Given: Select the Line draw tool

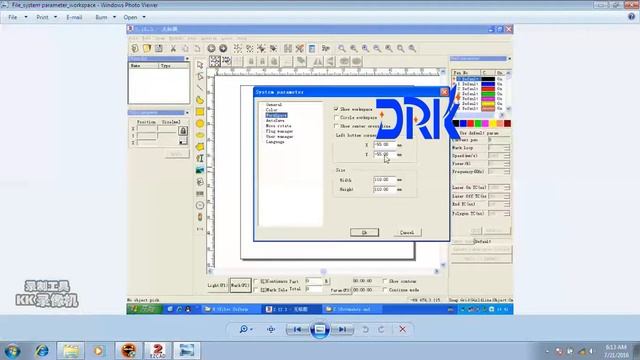Looking at the screenshot, I should (200, 88).
